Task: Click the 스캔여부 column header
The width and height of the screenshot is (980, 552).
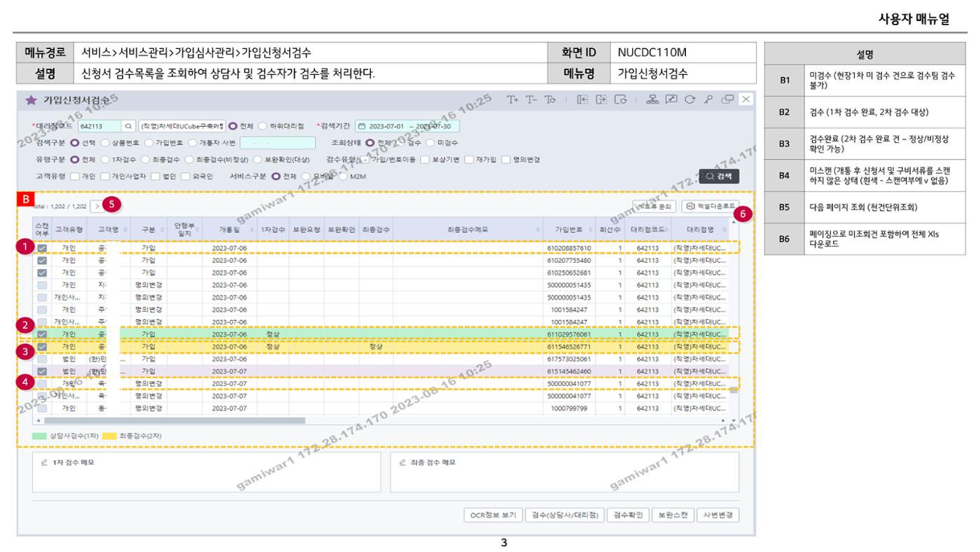Action: pos(42,229)
